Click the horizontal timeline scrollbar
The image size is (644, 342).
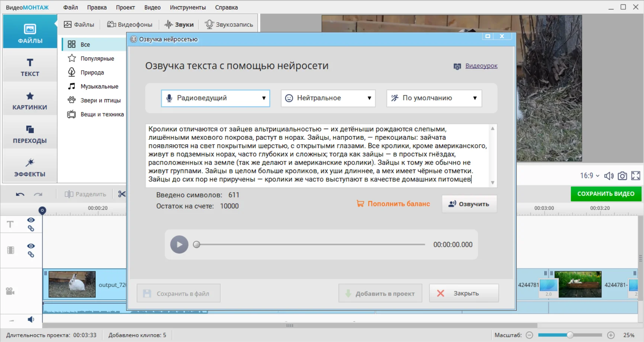(290, 326)
